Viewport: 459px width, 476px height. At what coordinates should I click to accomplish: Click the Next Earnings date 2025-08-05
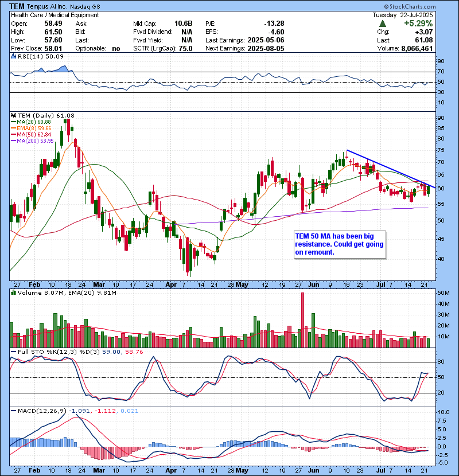pos(266,49)
